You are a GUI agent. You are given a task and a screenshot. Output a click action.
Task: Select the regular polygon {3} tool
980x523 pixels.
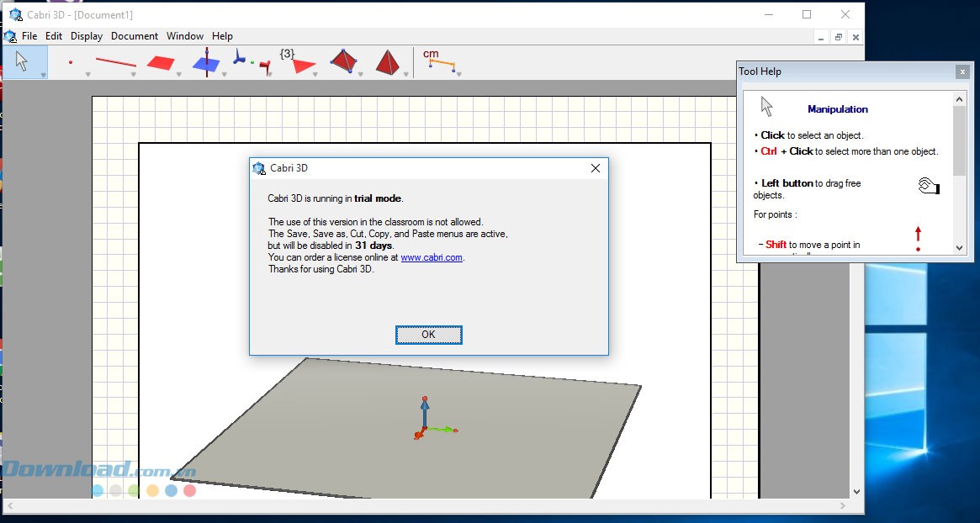299,61
